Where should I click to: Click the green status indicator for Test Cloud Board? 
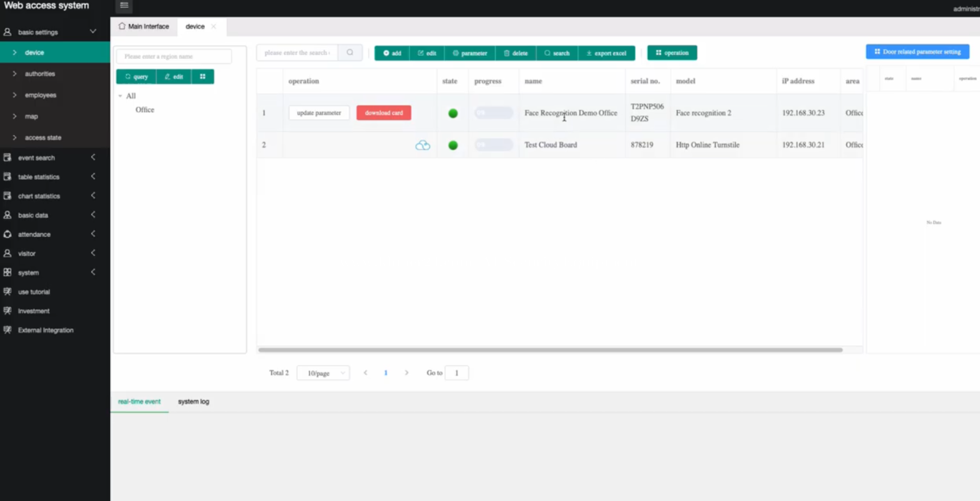pyautogui.click(x=452, y=144)
